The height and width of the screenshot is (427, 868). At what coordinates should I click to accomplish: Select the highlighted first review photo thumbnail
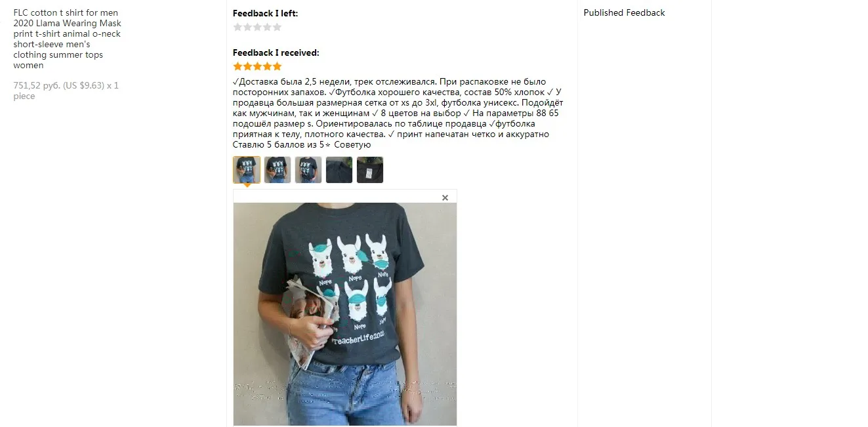(247, 170)
